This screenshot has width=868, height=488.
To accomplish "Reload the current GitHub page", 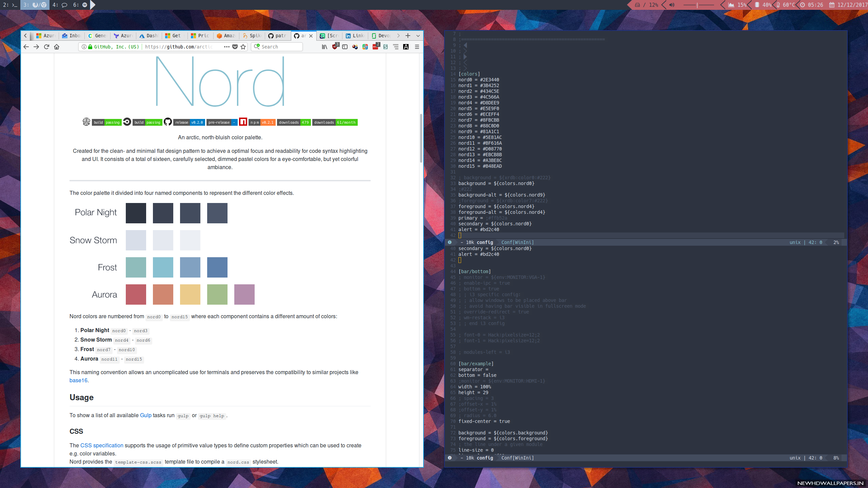I will (46, 47).
